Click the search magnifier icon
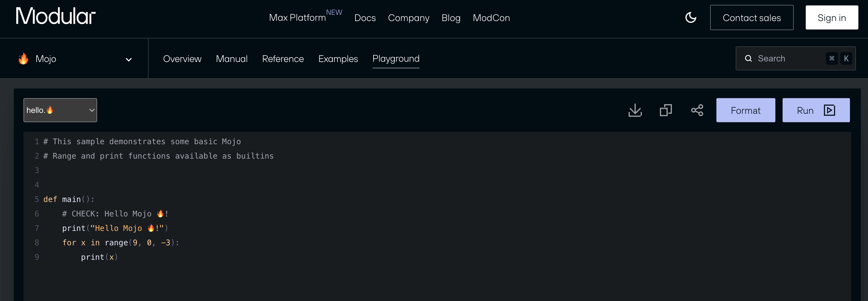Viewport: 868px width, 301px height. pos(748,59)
